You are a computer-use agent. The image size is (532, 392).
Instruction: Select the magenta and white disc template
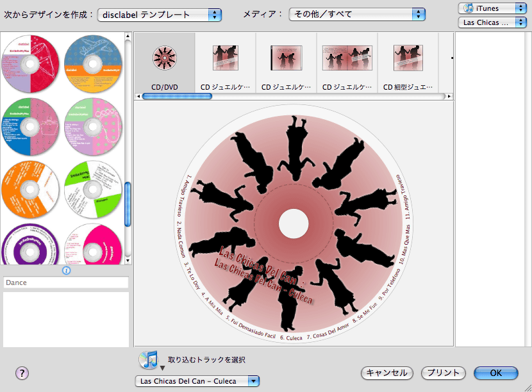tap(93, 244)
